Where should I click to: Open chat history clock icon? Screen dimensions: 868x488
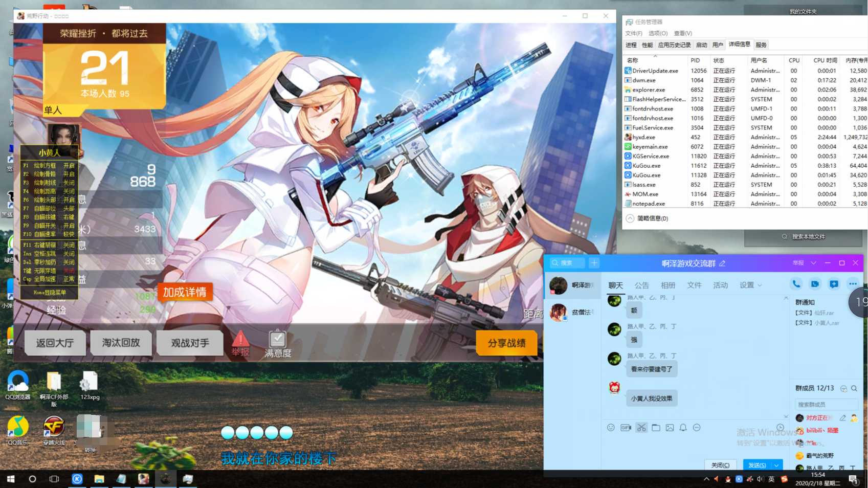pyautogui.click(x=780, y=428)
